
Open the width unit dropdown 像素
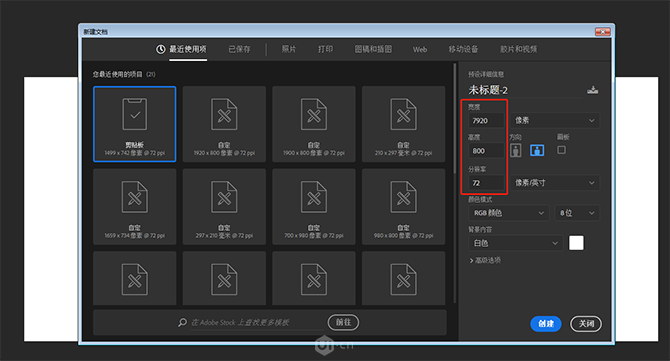(555, 120)
